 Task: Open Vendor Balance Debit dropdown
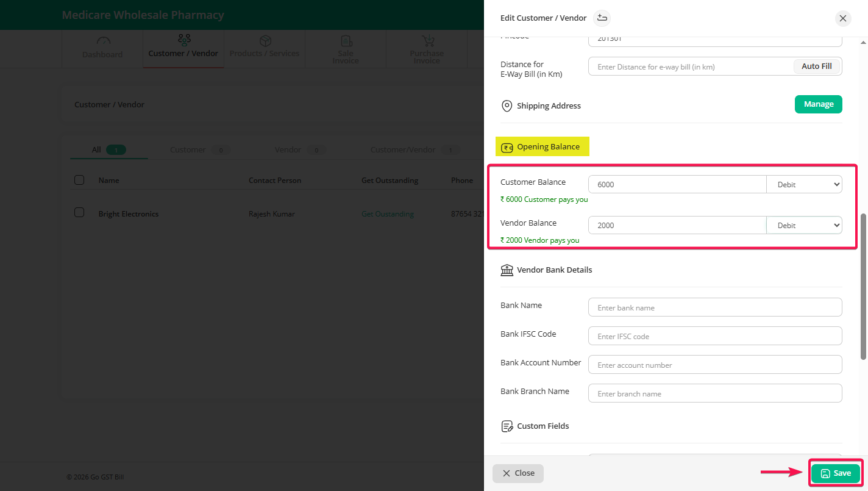click(803, 225)
